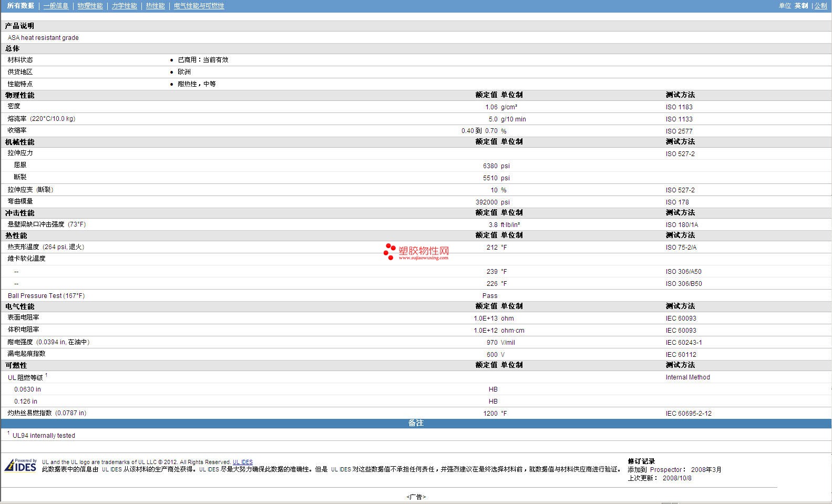This screenshot has width=832, height=504.
Task: Click footnote UL94 internally tested
Action: pos(44,436)
